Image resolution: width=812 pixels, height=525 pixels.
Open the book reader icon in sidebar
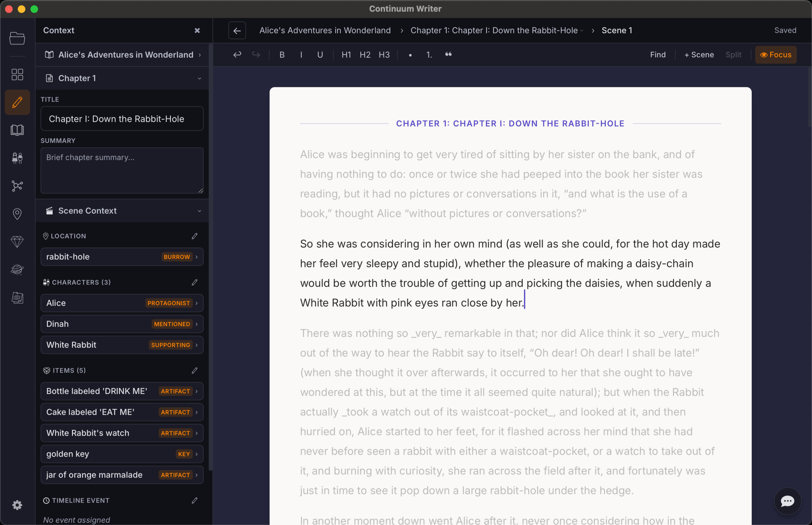(17, 130)
